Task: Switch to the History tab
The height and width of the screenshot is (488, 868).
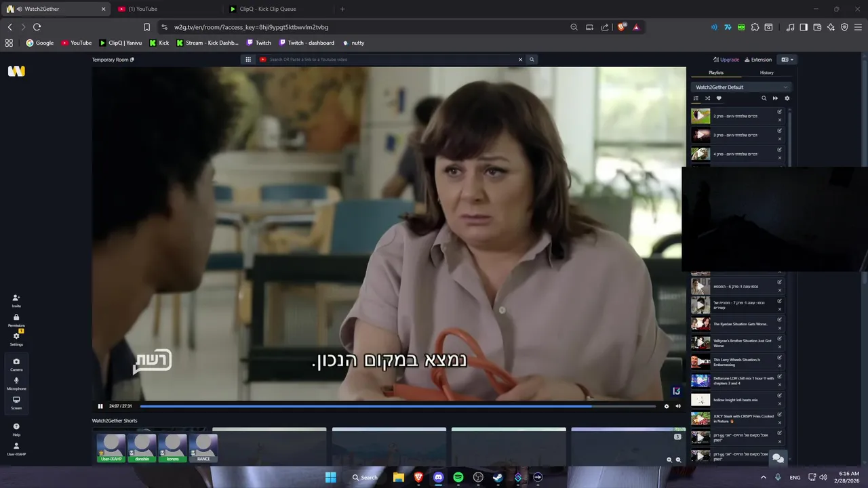Action: (x=766, y=73)
